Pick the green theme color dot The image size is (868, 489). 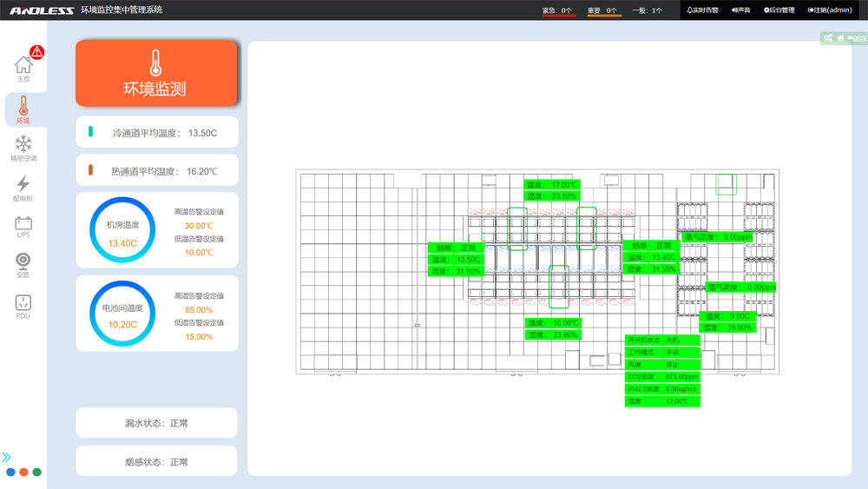coord(36,472)
